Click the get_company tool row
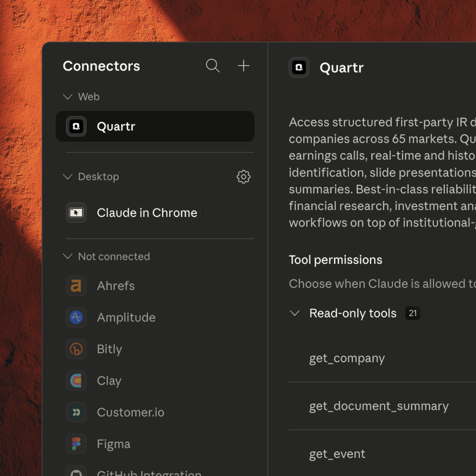The image size is (476, 476). point(382,358)
